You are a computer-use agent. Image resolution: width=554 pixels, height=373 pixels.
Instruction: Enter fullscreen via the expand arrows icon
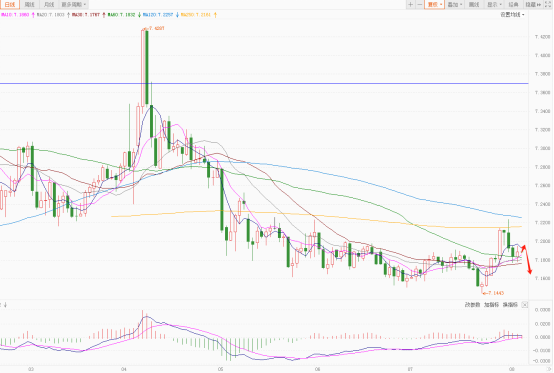click(548, 5)
